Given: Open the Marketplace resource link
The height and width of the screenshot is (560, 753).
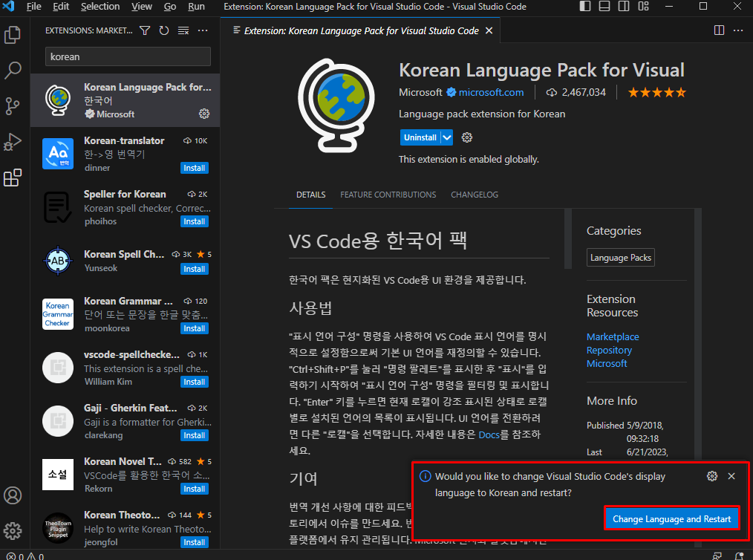Looking at the screenshot, I should [x=613, y=336].
